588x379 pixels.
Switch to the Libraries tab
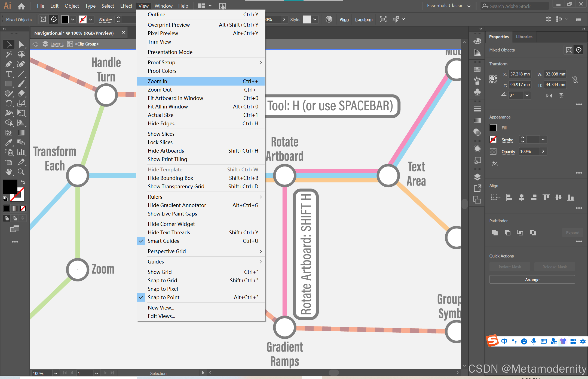[x=524, y=37]
